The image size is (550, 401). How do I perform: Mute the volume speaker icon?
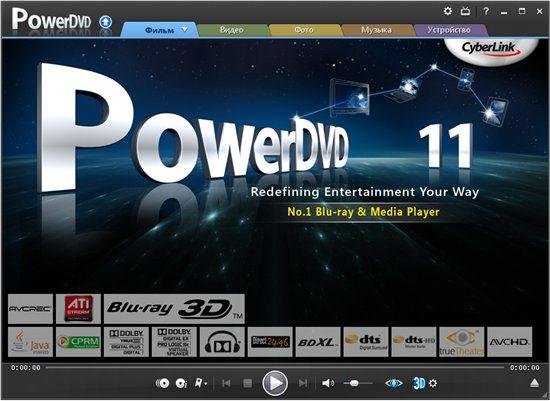click(x=328, y=383)
